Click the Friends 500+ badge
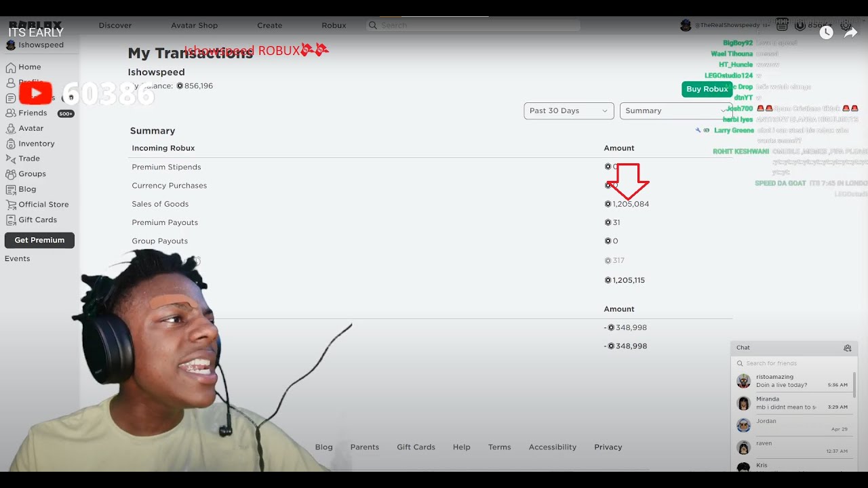Viewport: 868px width, 488px height. pos(66,114)
